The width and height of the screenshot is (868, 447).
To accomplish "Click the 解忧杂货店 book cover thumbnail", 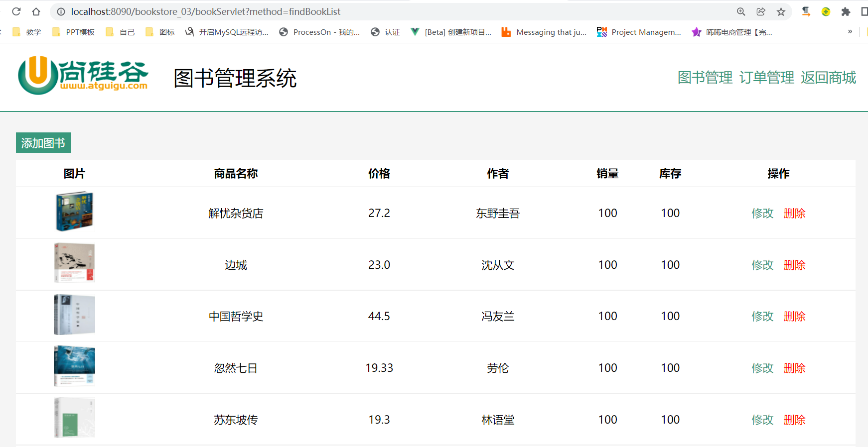I will tap(74, 212).
